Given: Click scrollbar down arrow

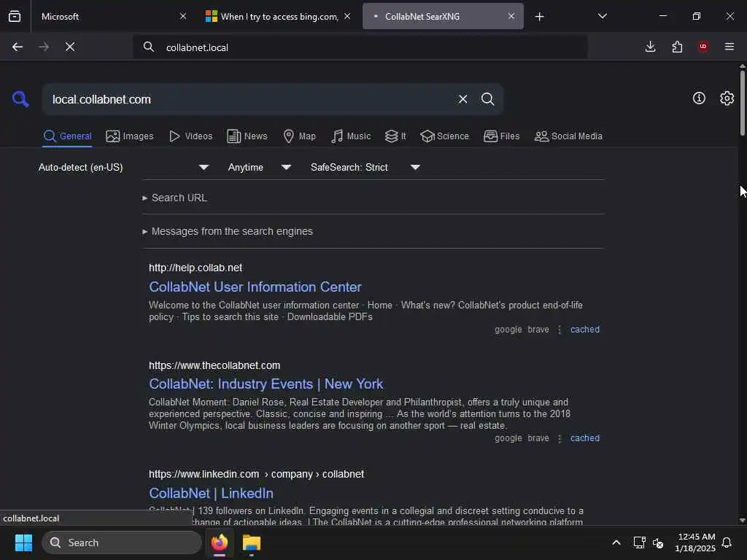Looking at the screenshot, I should [x=742, y=521].
